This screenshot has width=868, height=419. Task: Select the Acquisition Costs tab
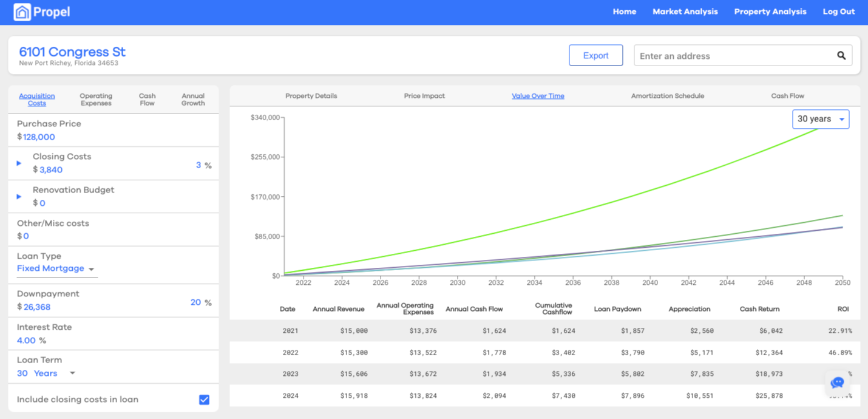pyautogui.click(x=37, y=100)
